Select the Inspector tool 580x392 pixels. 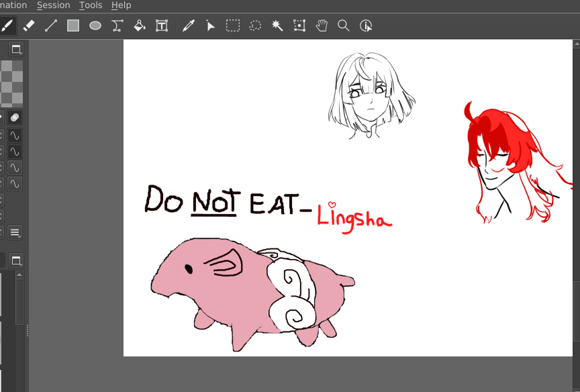click(x=366, y=26)
